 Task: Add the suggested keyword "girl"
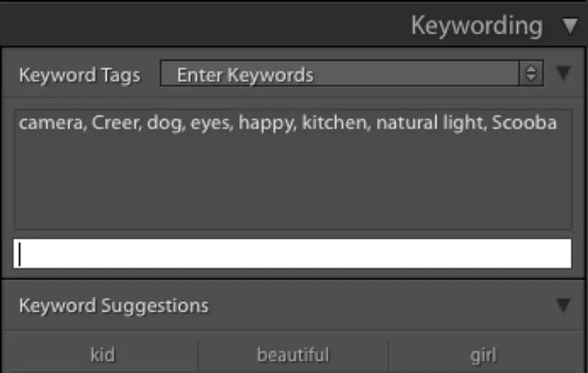pyautogui.click(x=483, y=354)
